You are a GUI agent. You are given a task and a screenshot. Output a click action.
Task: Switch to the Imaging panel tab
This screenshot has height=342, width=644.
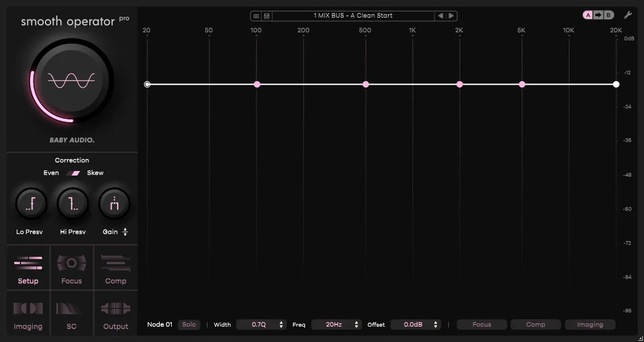[28, 314]
